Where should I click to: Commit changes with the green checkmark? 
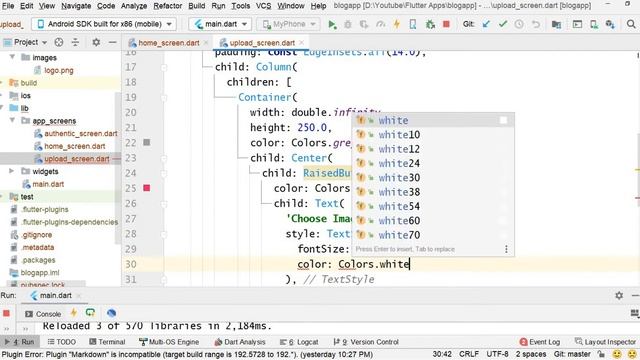click(503, 24)
